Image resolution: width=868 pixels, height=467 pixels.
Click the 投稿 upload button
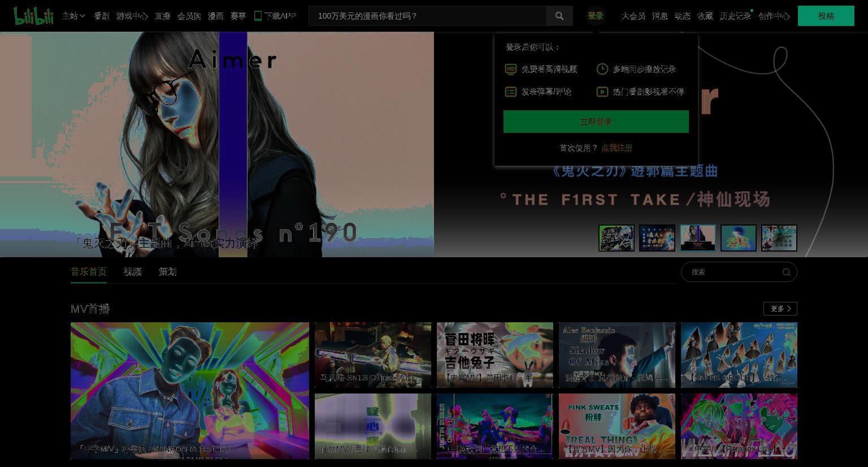(x=826, y=16)
